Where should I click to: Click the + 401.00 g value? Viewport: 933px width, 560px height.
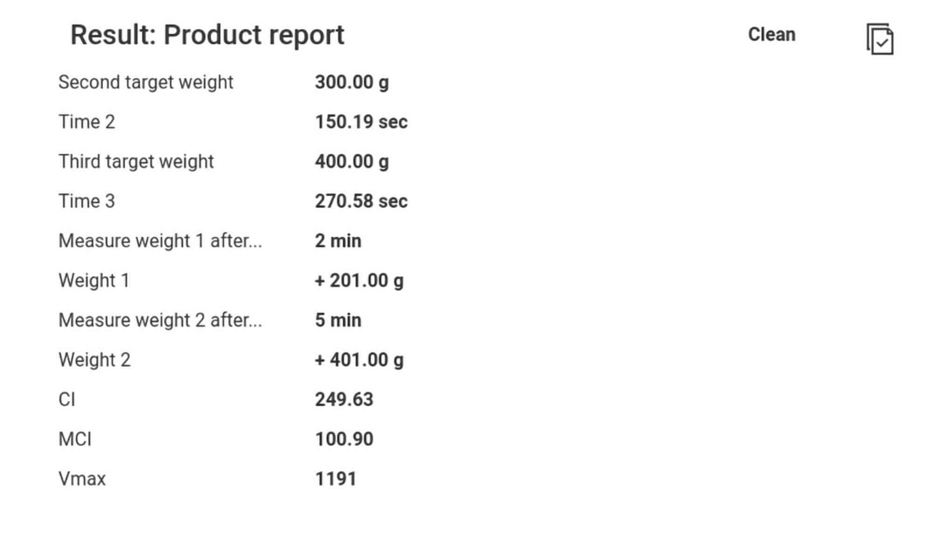click(x=359, y=360)
